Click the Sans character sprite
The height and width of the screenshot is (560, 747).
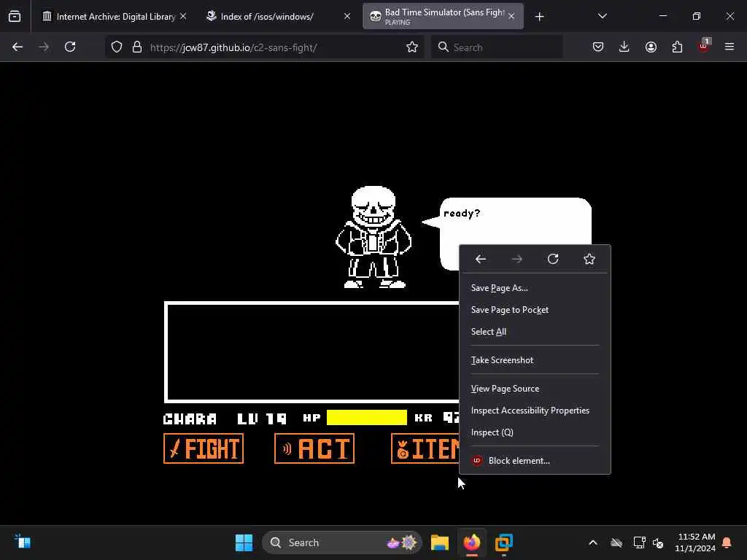point(373,237)
